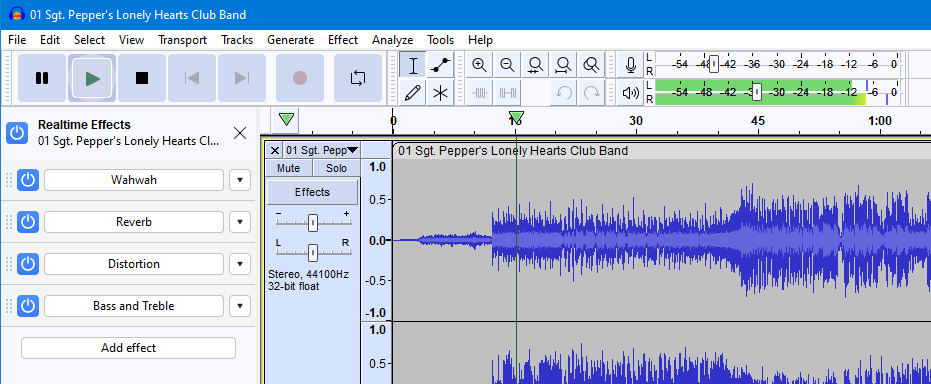Click Trim audio outside selection icon

(x=479, y=93)
